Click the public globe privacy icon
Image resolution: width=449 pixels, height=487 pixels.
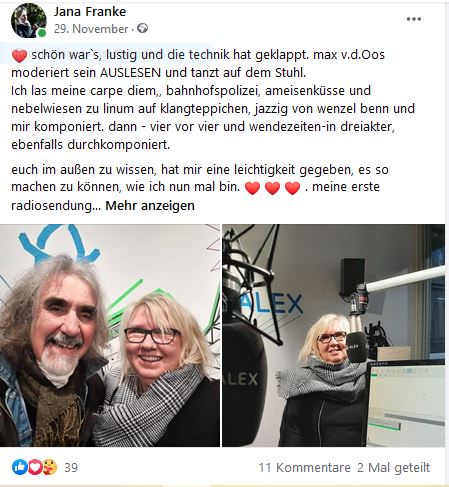142,29
